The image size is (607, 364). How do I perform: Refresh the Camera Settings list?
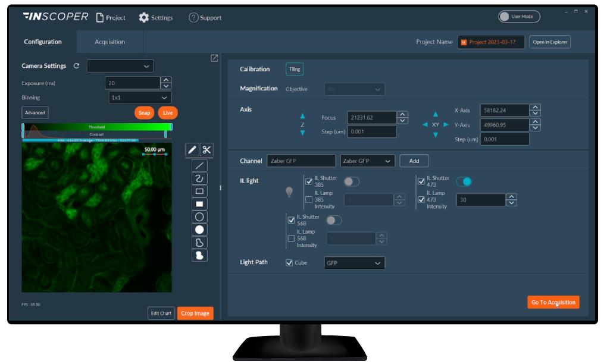(76, 65)
